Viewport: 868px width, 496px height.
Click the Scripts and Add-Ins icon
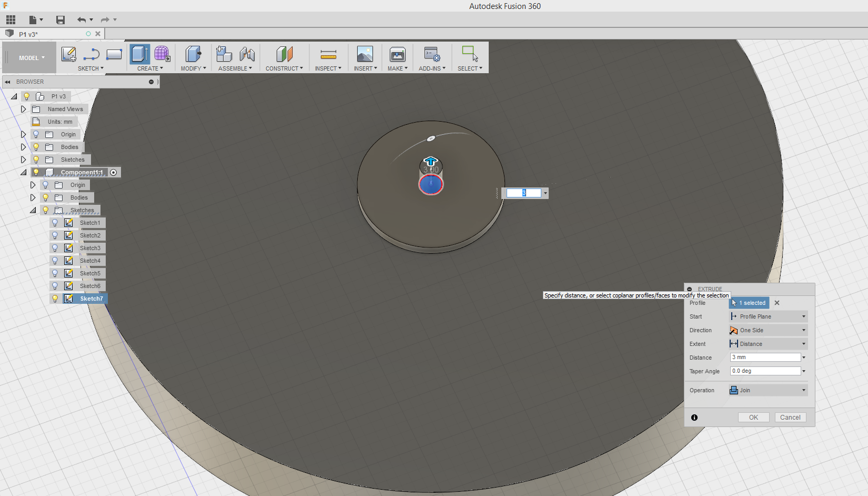(432, 54)
